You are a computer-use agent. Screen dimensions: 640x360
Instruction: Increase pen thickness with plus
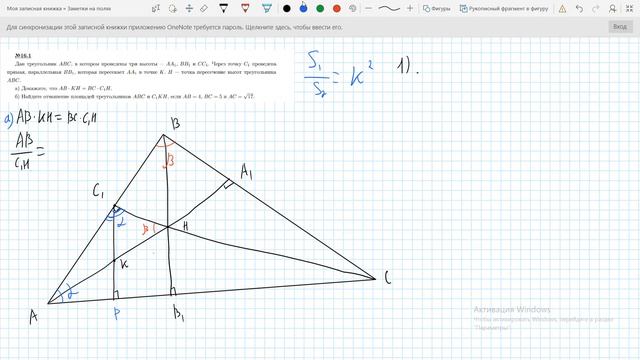tap(410, 8)
